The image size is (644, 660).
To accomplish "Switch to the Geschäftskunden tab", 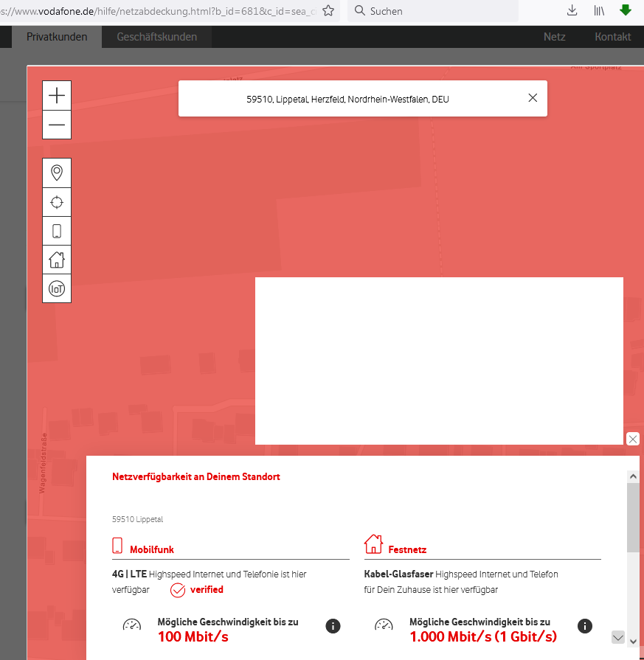I will tap(156, 37).
